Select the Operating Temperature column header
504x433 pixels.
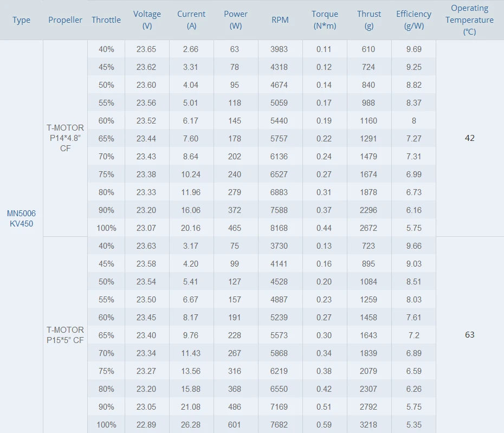tap(469, 20)
